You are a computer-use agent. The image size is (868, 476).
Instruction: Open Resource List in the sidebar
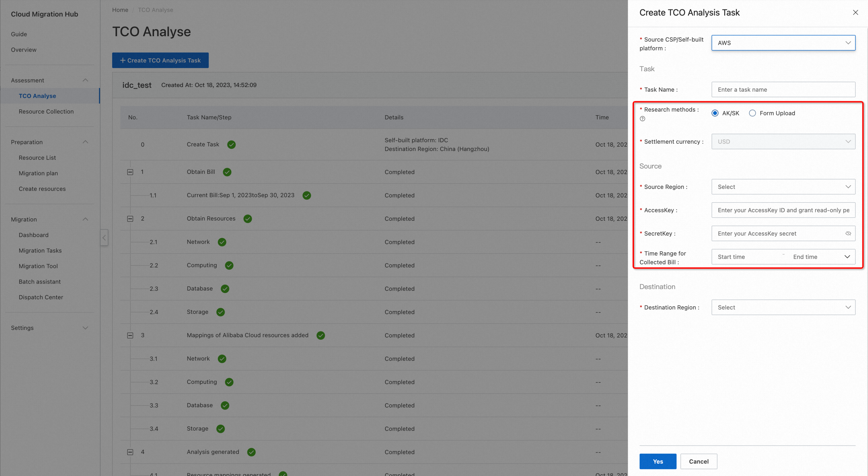click(x=37, y=157)
